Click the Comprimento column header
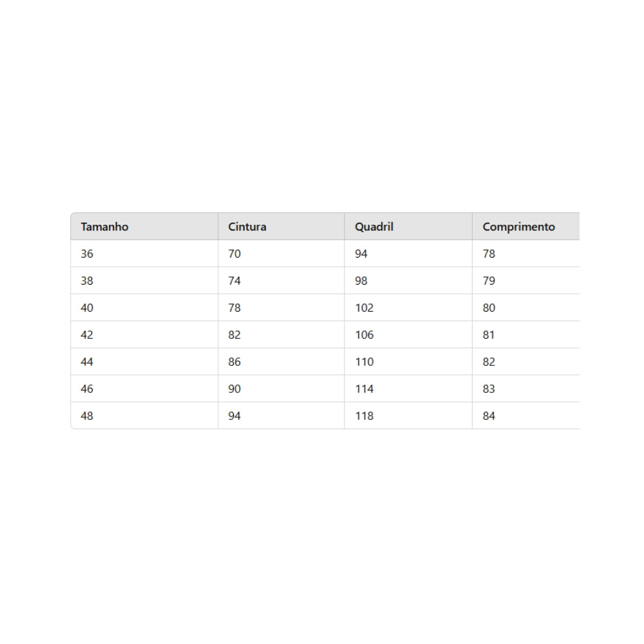This screenshot has height=644, width=644. 518,227
